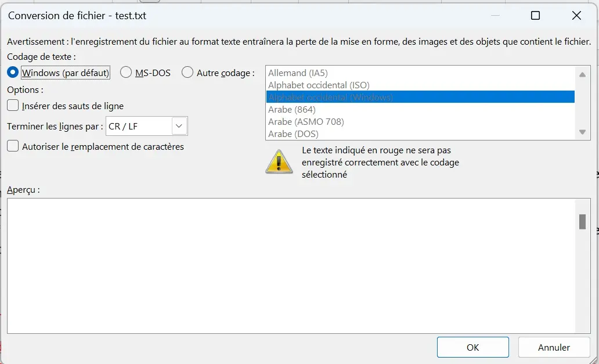This screenshot has width=599, height=364.
Task: Select the Autre codage radio button
Action: click(x=187, y=73)
